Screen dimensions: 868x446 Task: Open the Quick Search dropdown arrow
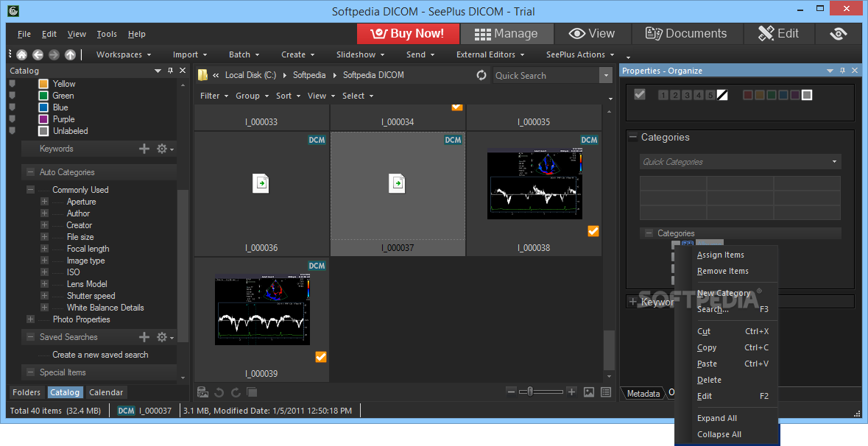point(606,75)
